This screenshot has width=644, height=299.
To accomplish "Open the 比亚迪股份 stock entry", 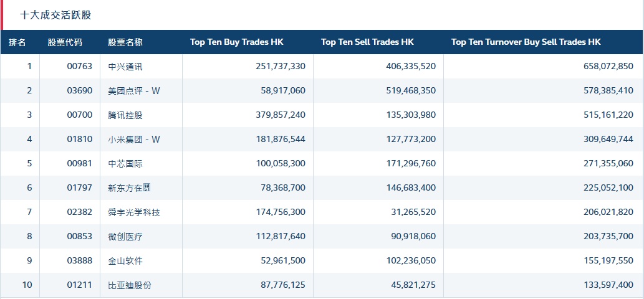I will click(x=129, y=285).
